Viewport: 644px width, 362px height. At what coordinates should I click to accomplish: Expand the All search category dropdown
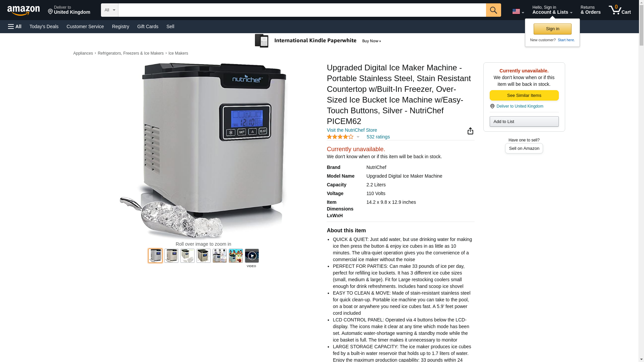[x=109, y=10]
